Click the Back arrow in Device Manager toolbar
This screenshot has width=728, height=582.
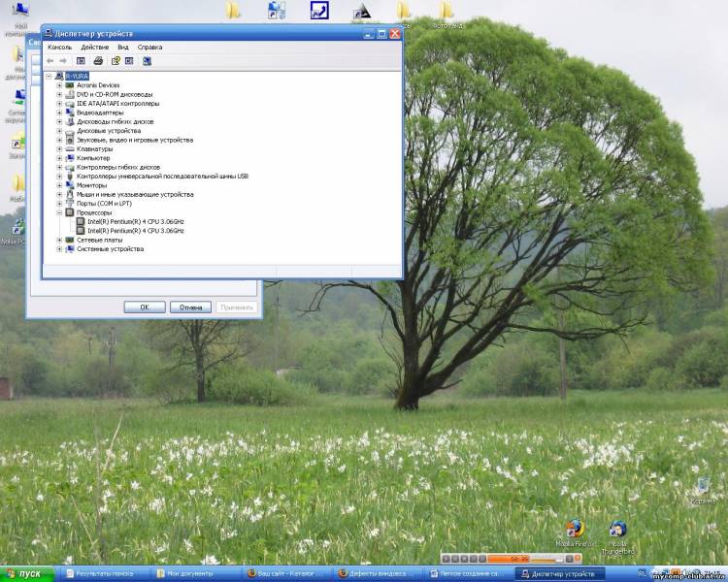click(50, 61)
